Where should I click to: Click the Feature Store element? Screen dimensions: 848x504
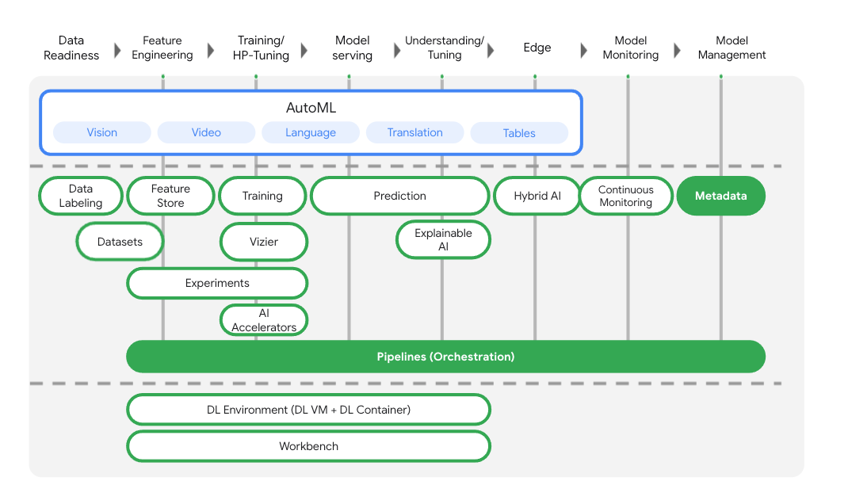pos(170,195)
